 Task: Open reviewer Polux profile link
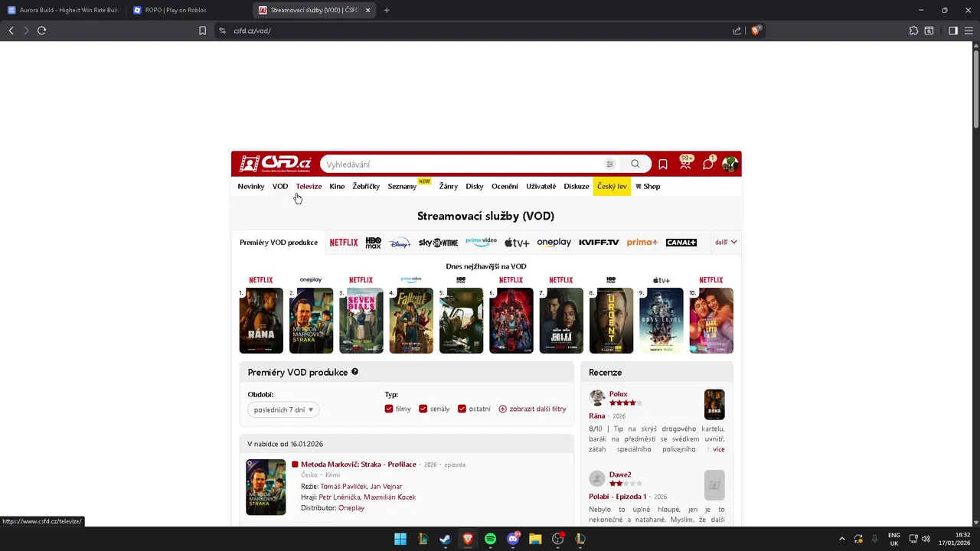pos(618,394)
